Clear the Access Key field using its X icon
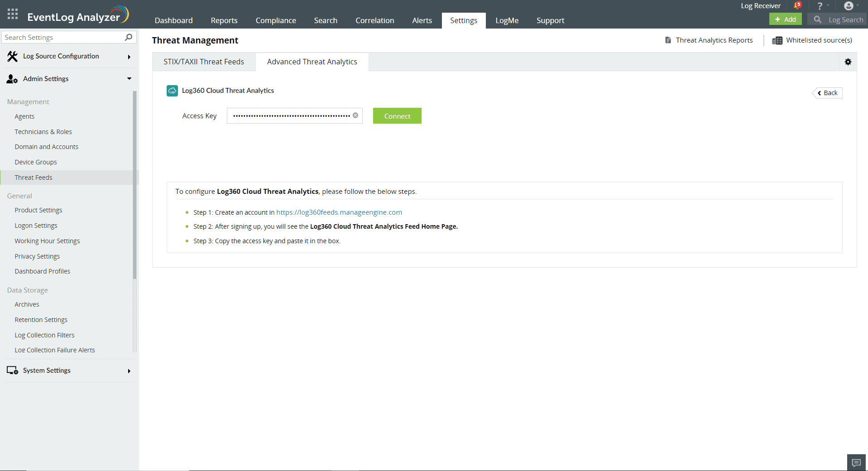Screen dimensions: 868x471 pyautogui.click(x=355, y=115)
